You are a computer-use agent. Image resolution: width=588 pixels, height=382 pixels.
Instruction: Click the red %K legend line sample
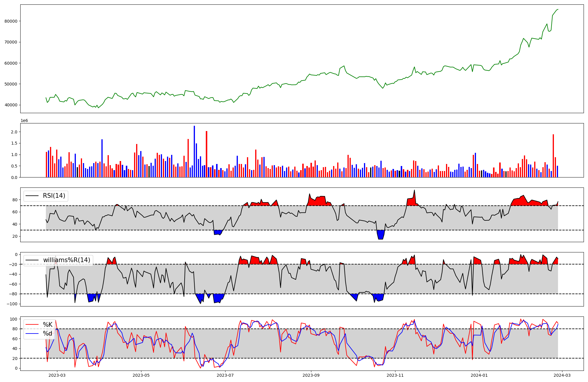(32, 325)
